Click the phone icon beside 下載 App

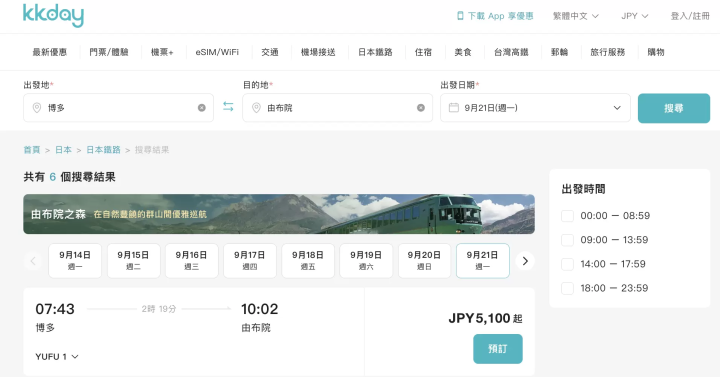point(460,16)
